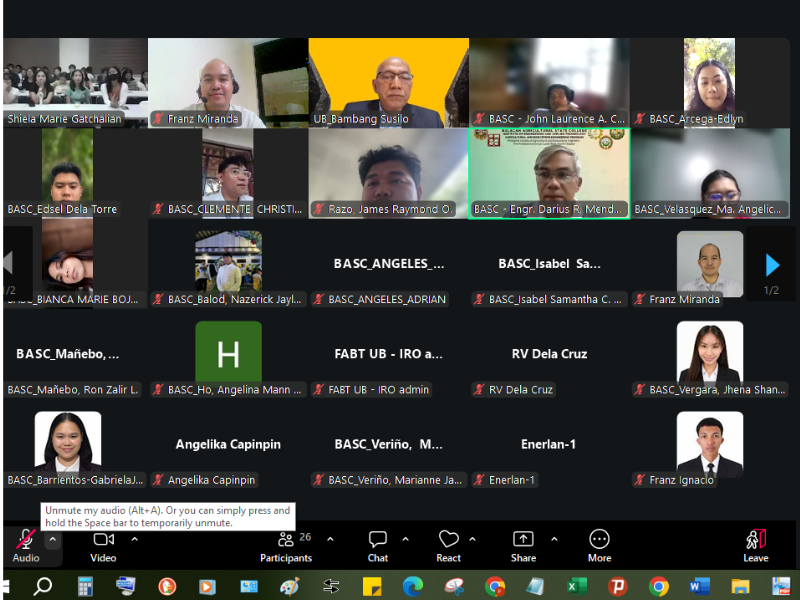Screen dimensions: 800x600
Task: Click the BASC_Balod, Nazerick profile picture
Action: (x=229, y=262)
